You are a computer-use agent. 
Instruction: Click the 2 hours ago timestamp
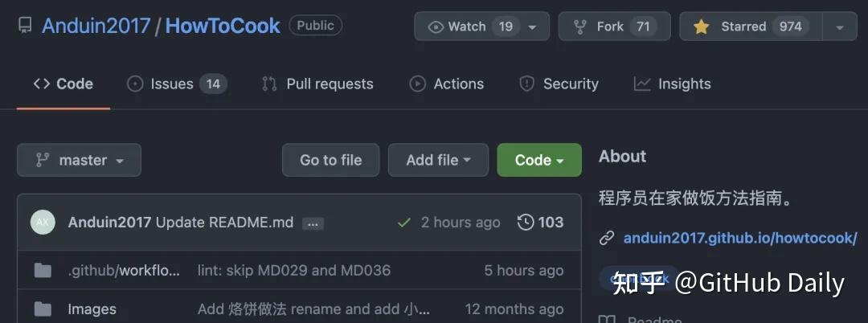click(x=461, y=223)
